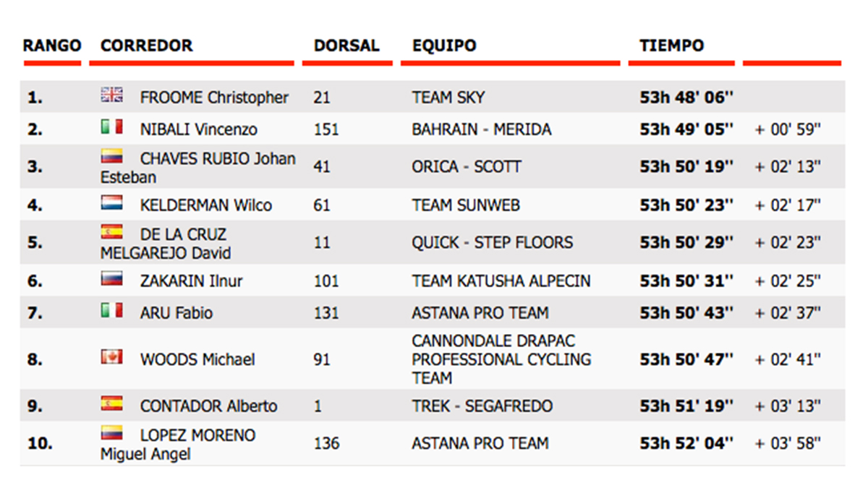Click the TIEMPO column header
The height and width of the screenshot is (488, 868).
(672, 46)
